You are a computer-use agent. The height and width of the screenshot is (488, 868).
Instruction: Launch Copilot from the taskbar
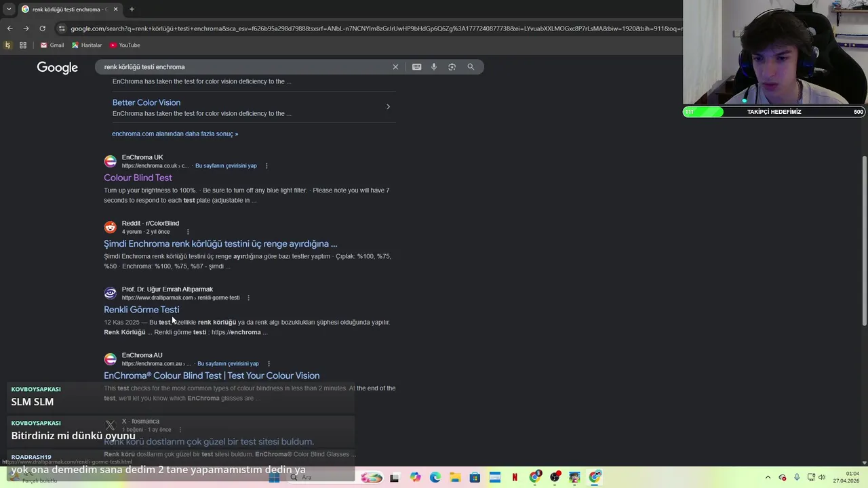pos(415,478)
